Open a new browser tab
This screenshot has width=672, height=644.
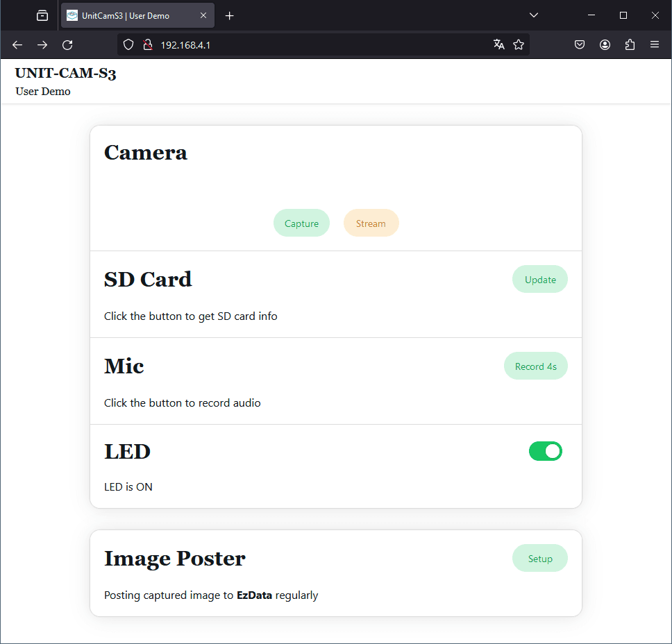pyautogui.click(x=230, y=15)
